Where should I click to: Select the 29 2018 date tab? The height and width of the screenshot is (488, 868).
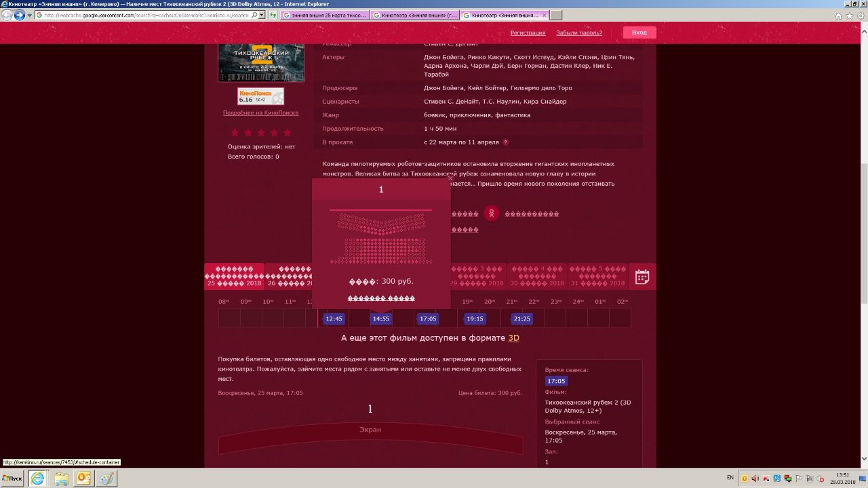click(x=478, y=277)
